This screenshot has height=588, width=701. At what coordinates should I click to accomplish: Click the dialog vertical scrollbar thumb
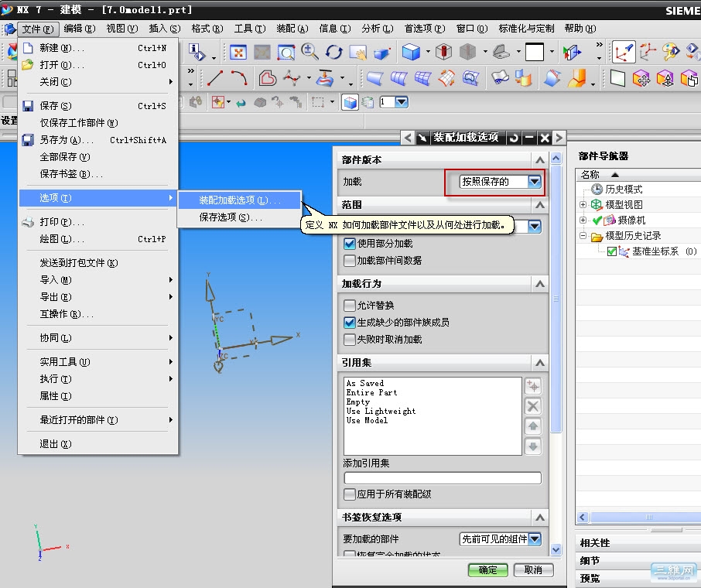[x=556, y=298]
